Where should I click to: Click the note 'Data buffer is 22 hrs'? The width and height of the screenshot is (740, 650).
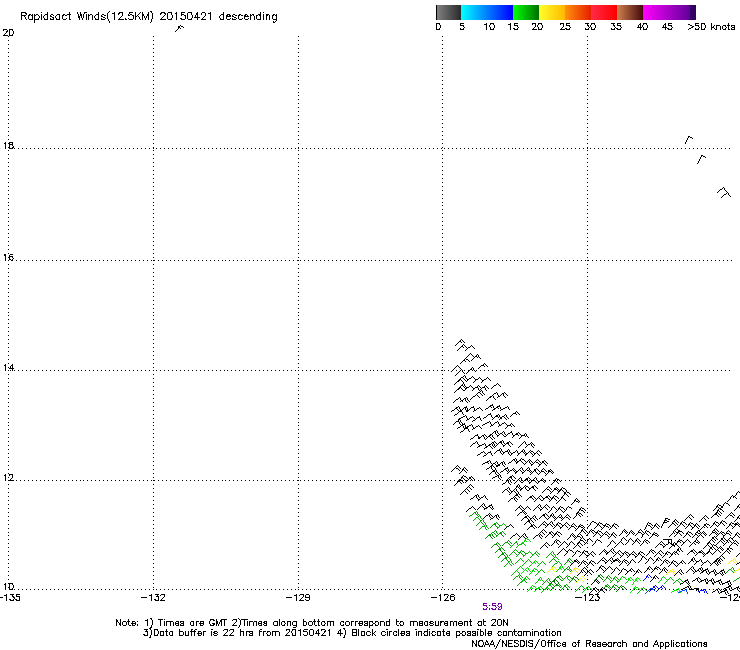[204, 633]
